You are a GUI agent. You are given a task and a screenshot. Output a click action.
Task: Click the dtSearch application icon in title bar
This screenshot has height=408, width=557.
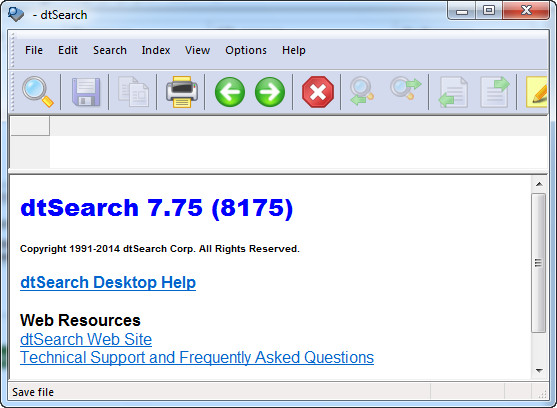[16, 15]
